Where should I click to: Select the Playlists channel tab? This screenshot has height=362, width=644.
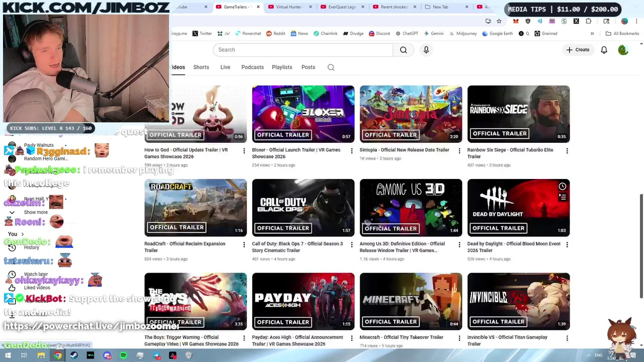point(282,67)
